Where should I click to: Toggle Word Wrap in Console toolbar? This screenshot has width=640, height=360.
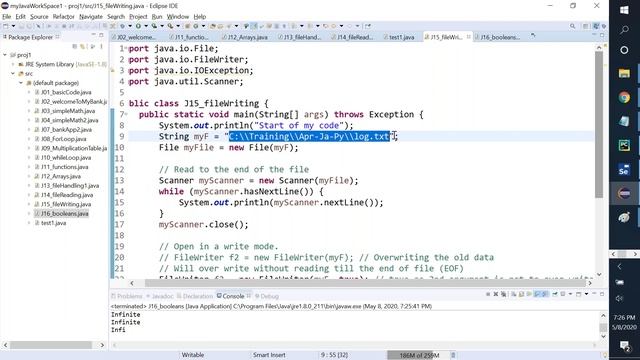(529, 294)
